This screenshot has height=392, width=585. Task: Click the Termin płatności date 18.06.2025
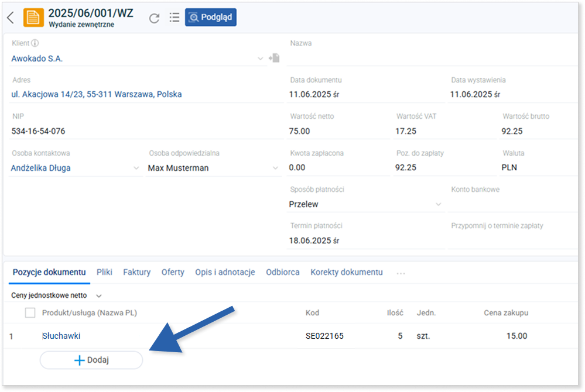[314, 240]
